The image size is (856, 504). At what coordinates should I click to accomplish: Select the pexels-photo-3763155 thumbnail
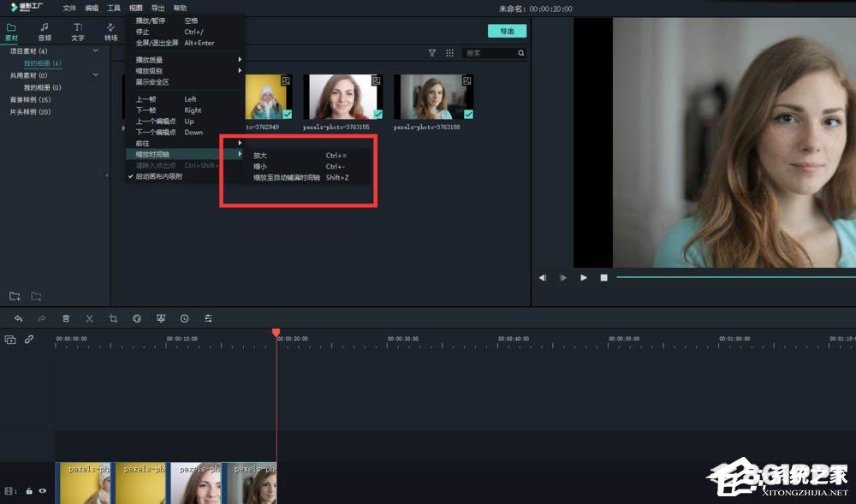343,97
